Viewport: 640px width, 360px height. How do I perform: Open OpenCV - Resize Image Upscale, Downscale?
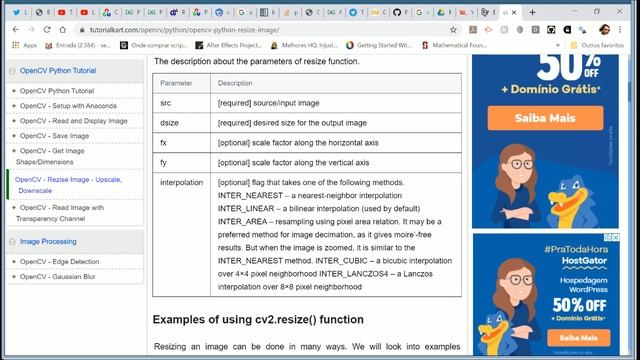click(x=68, y=185)
